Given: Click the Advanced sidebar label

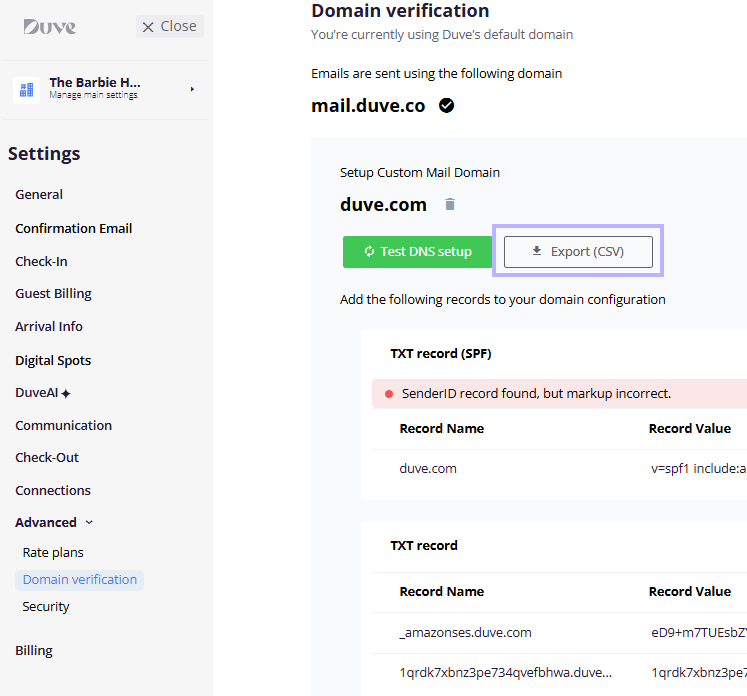Looking at the screenshot, I should [46, 523].
